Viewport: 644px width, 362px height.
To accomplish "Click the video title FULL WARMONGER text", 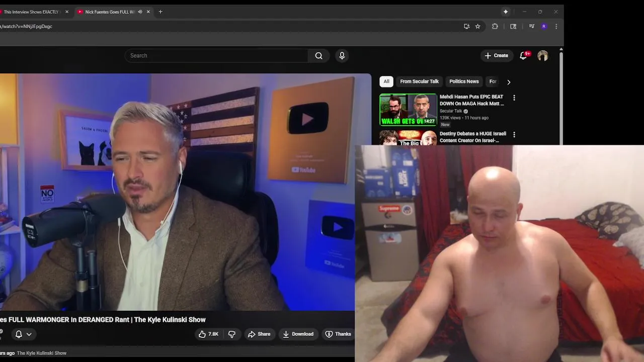I will click(103, 320).
